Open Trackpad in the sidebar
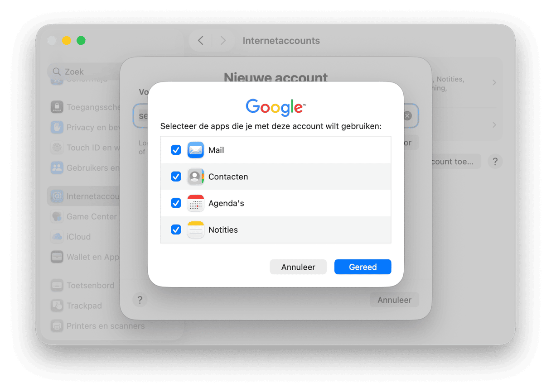 click(84, 306)
